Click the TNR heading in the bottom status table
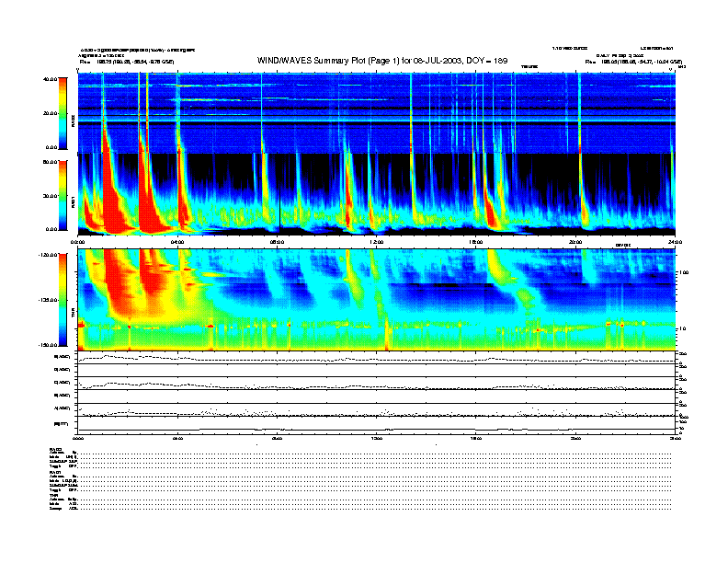Image resolution: width=728 pixels, height=563 pixels. [x=53, y=496]
